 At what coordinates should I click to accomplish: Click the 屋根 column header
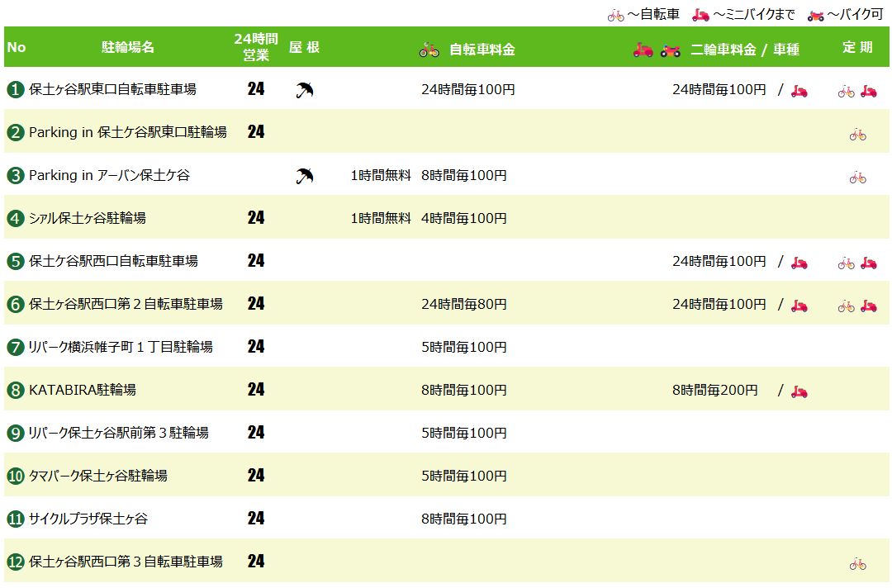(304, 47)
